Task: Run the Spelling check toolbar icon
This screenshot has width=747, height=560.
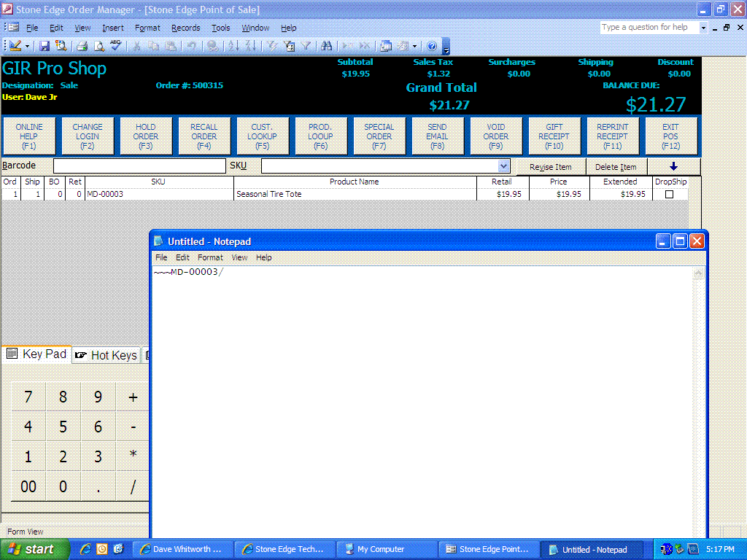Action: [x=116, y=46]
